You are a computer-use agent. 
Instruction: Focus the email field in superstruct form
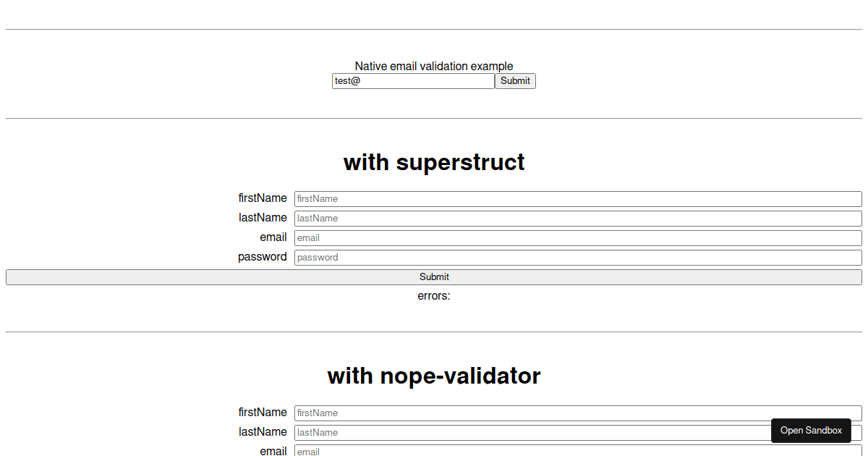tap(577, 237)
